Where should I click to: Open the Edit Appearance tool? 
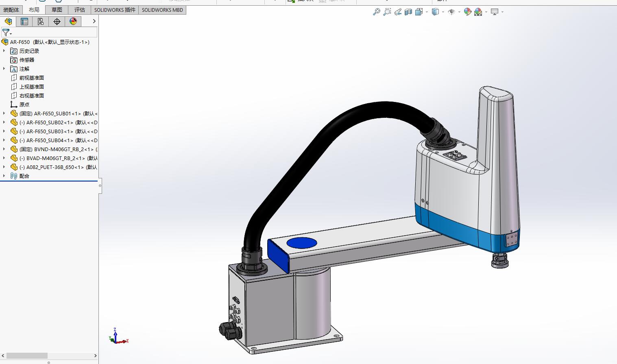click(468, 12)
